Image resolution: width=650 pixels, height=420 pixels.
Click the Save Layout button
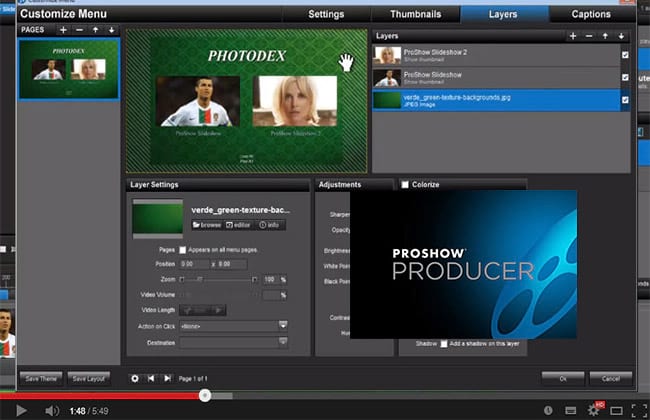(x=89, y=379)
